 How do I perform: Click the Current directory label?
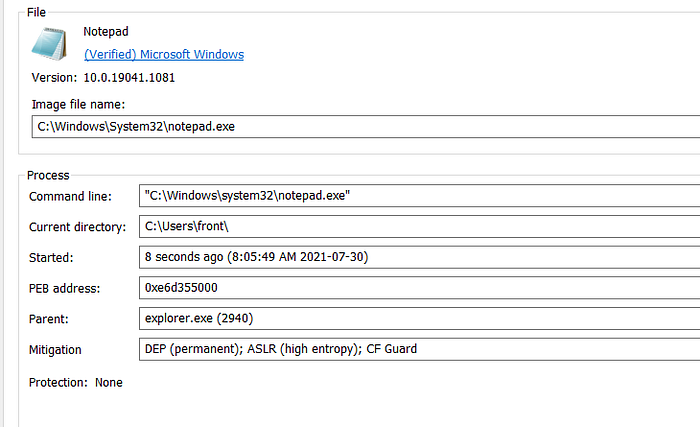[x=77, y=227]
